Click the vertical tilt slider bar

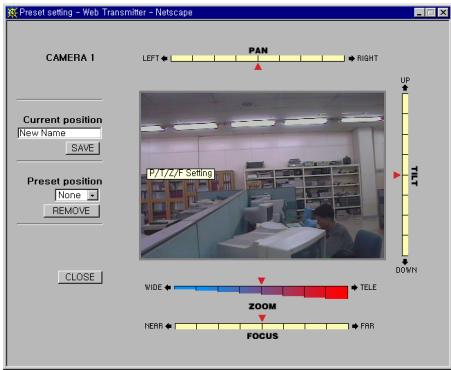[405, 175]
